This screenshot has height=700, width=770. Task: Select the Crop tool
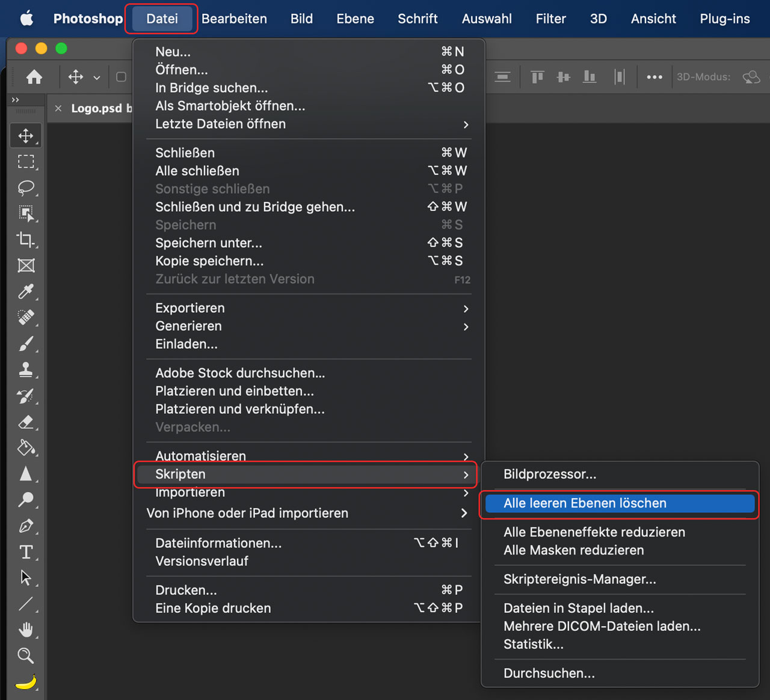coord(26,239)
